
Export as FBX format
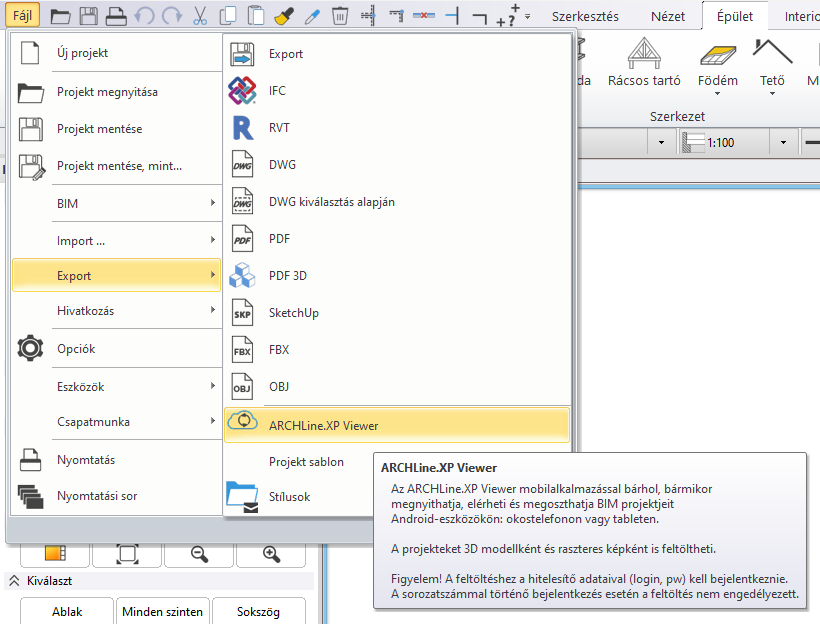(397, 350)
